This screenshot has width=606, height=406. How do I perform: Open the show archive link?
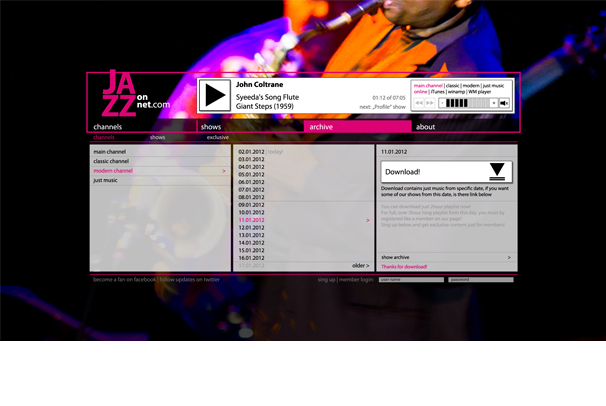click(446, 257)
